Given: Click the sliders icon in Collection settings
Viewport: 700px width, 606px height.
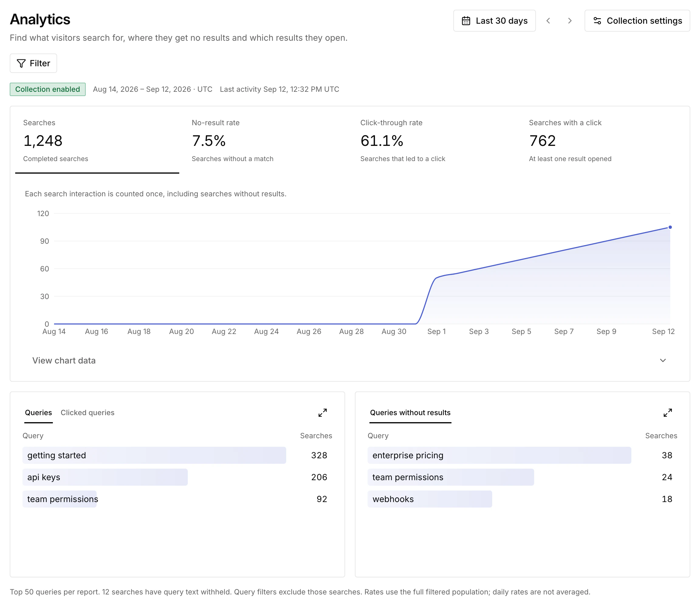Looking at the screenshot, I should point(597,21).
